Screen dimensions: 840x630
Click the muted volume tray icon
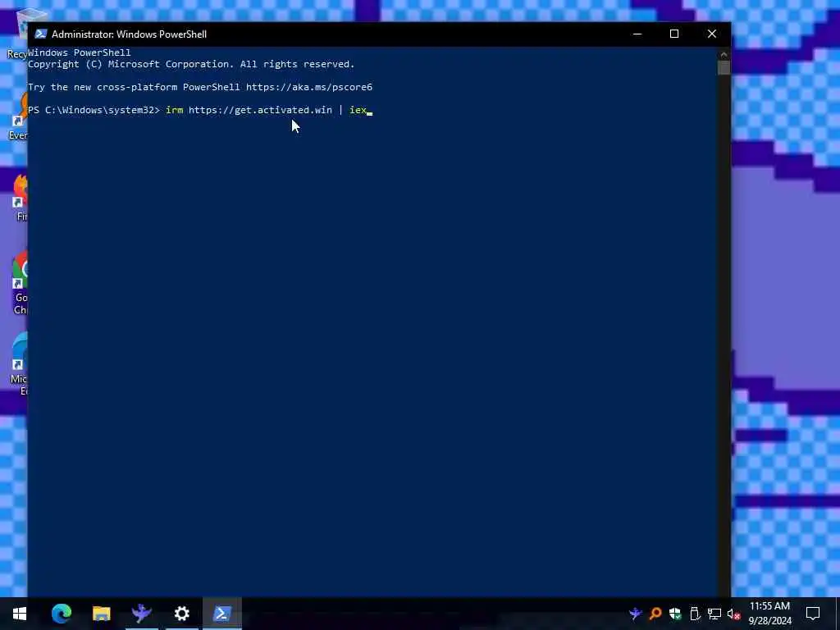point(734,614)
